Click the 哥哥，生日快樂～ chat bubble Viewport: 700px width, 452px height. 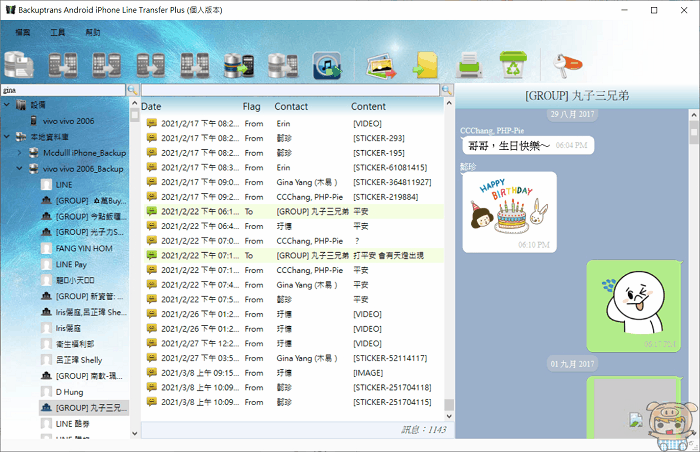pos(528,146)
